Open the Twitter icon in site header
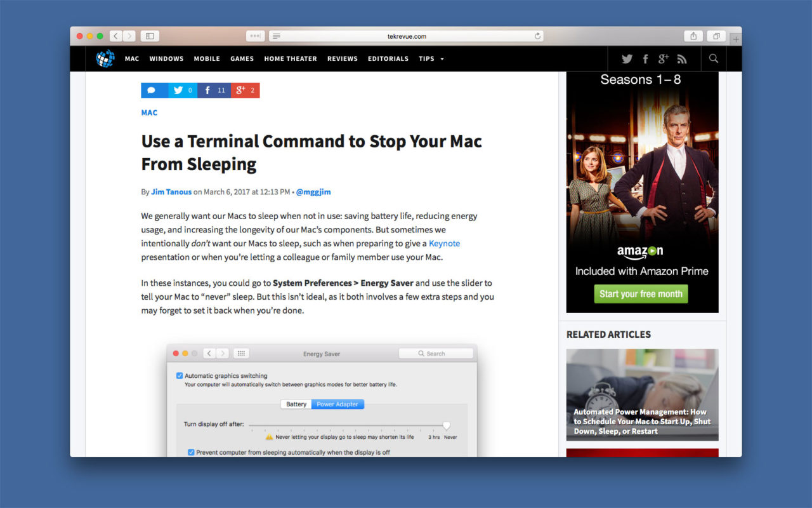This screenshot has width=812, height=508. (x=627, y=58)
